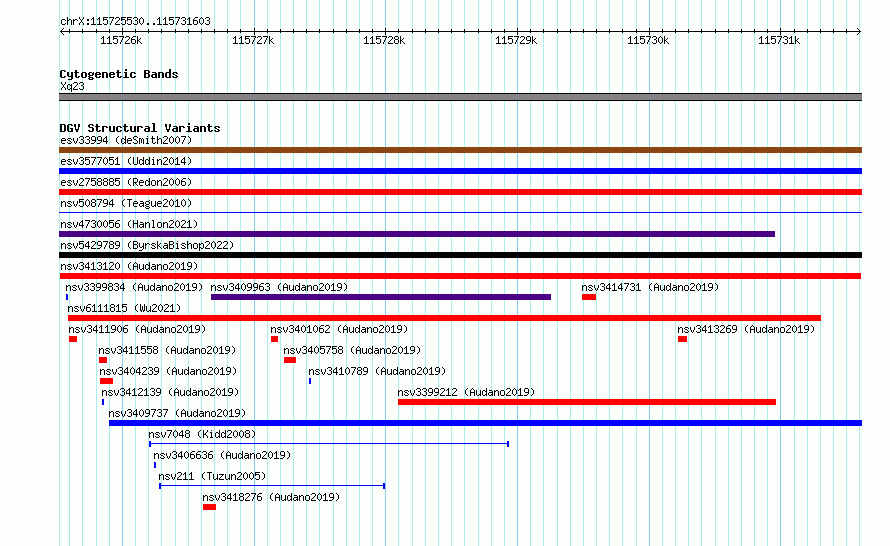
Task: Open nsv3399212 (Audano2019) label
Action: [466, 392]
